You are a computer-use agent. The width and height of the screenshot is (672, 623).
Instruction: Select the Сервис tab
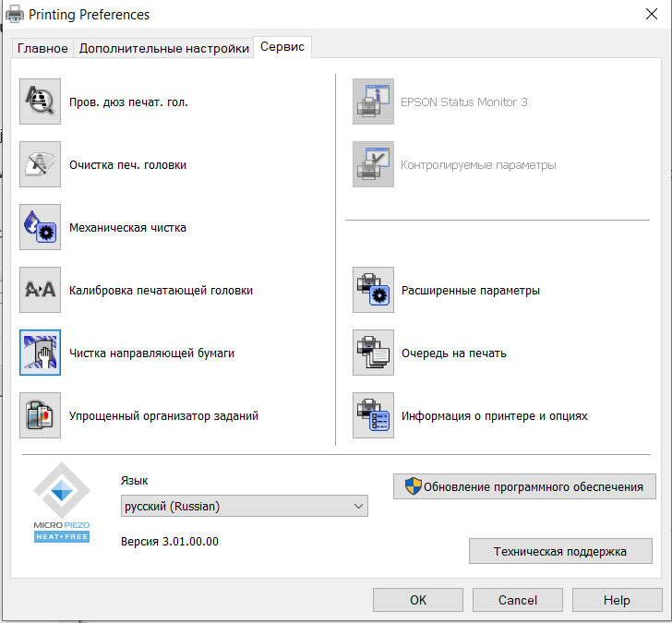pos(282,47)
